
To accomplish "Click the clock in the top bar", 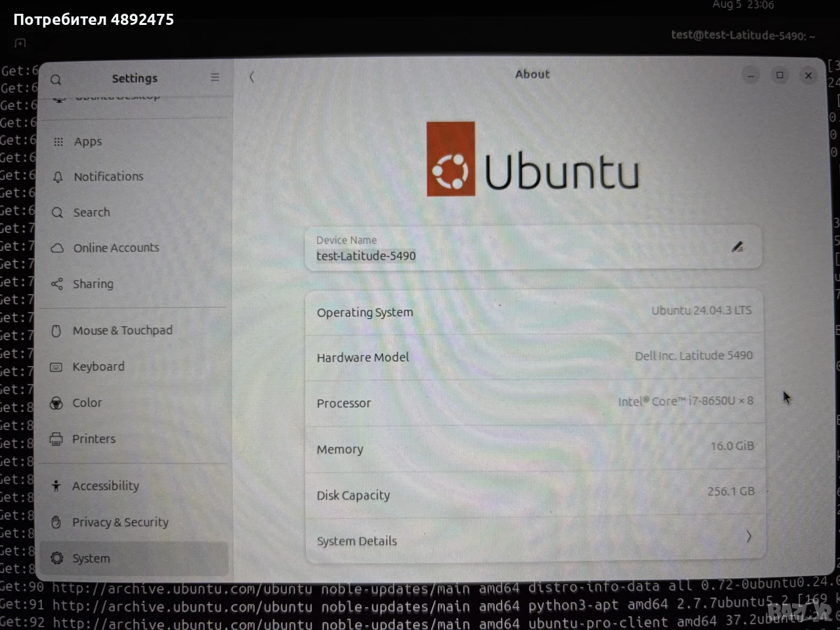I will (743, 5).
